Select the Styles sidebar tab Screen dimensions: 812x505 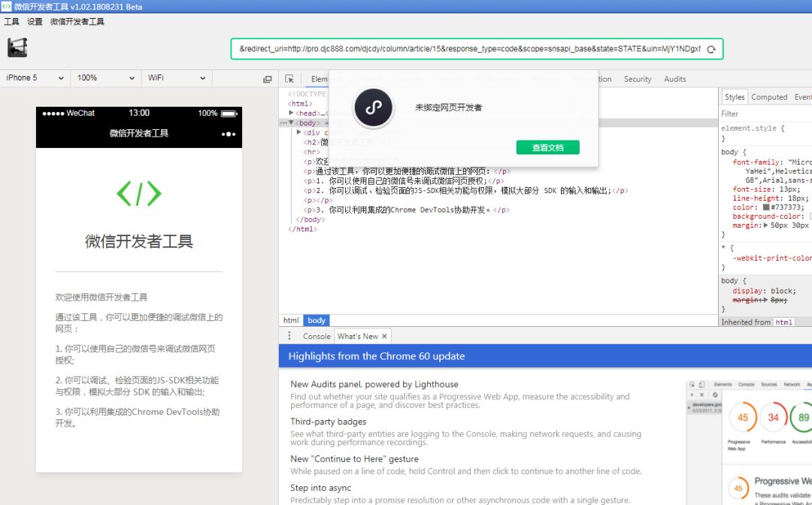(735, 97)
